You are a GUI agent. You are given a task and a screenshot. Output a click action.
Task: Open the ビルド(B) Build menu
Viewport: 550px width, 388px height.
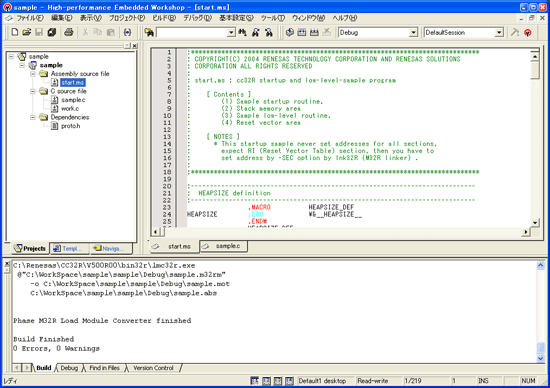[x=164, y=18]
